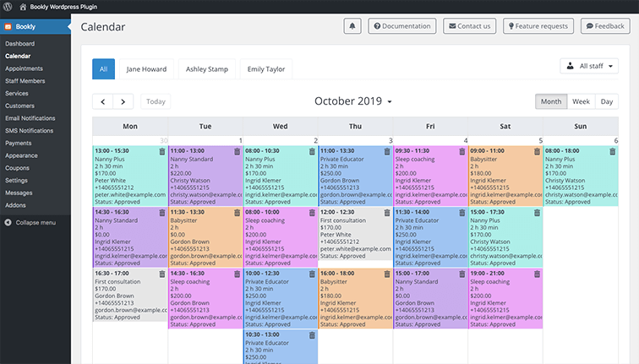Delete the Wednesday 08:00 - 10:00 Sleep coaching appointment
639x364 pixels.
[312, 213]
